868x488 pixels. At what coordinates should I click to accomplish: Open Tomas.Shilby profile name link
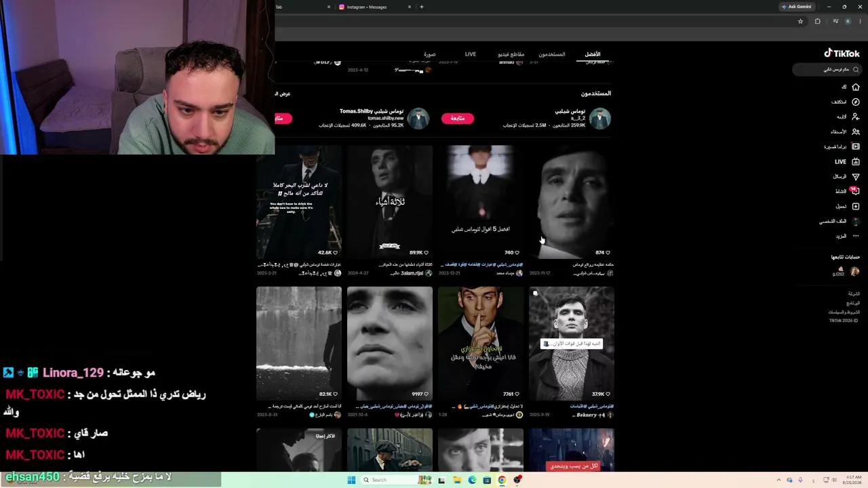click(x=372, y=111)
